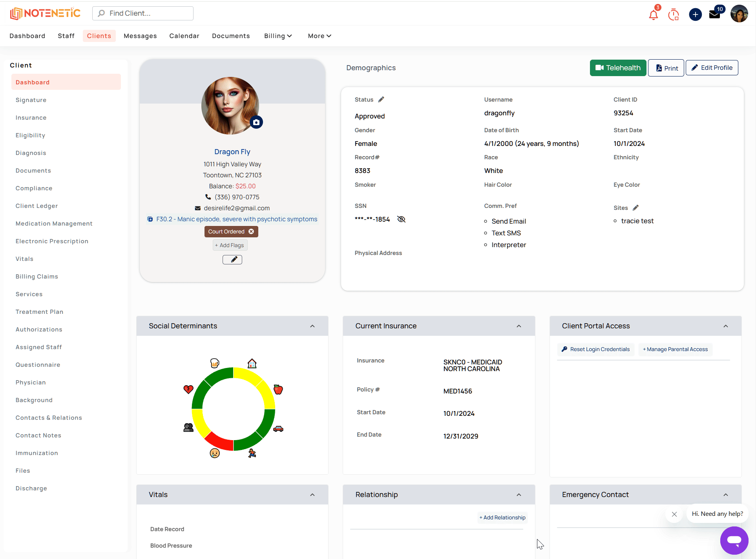The height and width of the screenshot is (559, 756).
Task: Click the pencil edit button below Add Flags
Action: click(232, 260)
